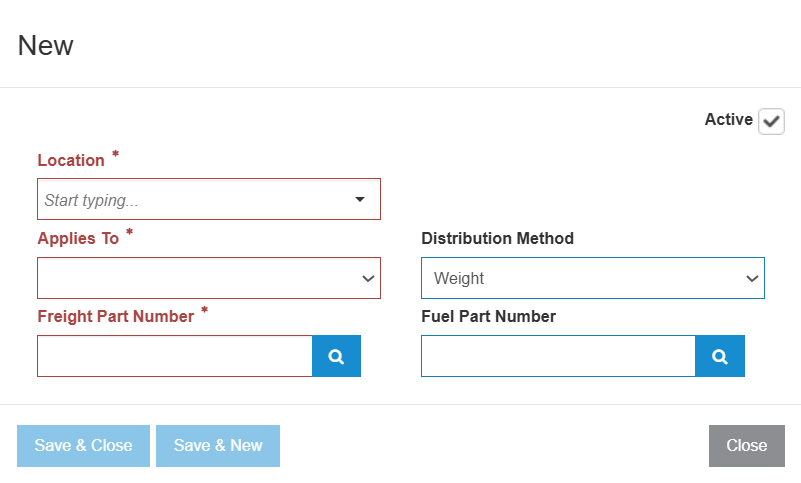Click the Save & New button
This screenshot has width=801, height=483.
click(218, 446)
